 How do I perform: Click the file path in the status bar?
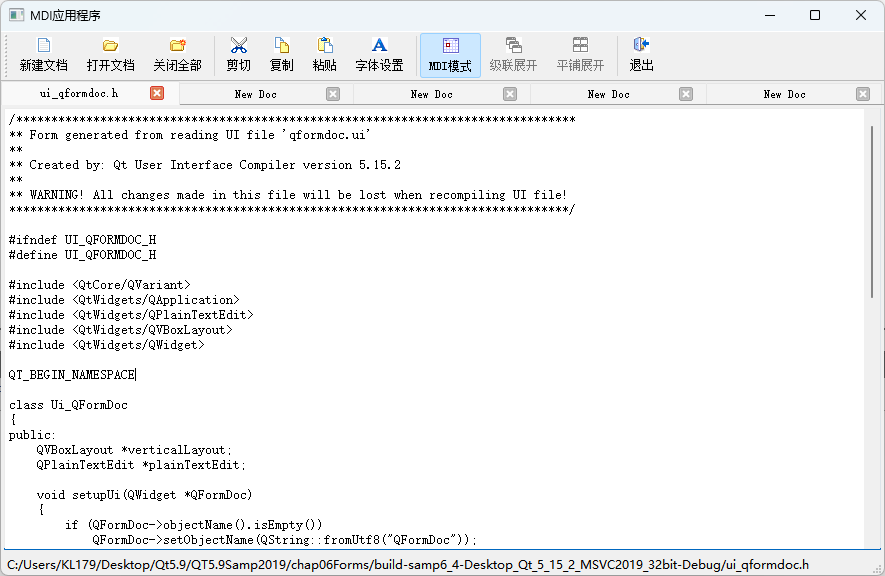(x=408, y=564)
